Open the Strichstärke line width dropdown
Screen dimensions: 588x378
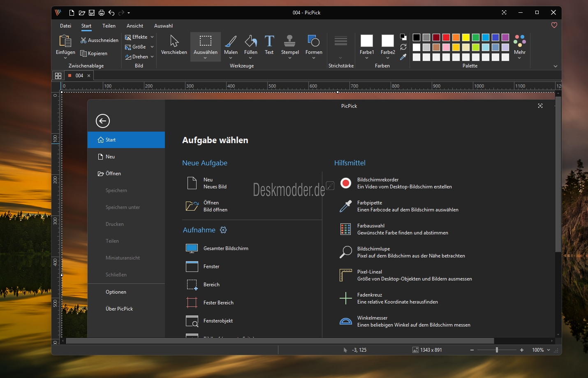341,47
